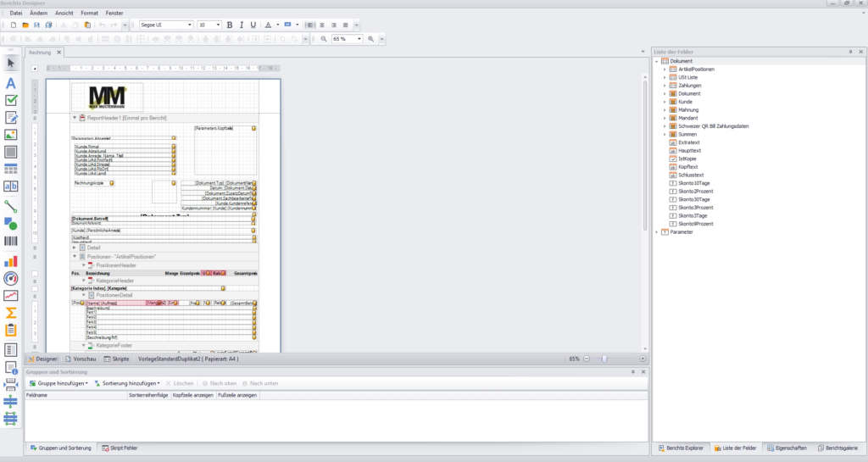This screenshot has width=868, height=462.
Task: Select the Gauge control tool
Action: (x=10, y=279)
